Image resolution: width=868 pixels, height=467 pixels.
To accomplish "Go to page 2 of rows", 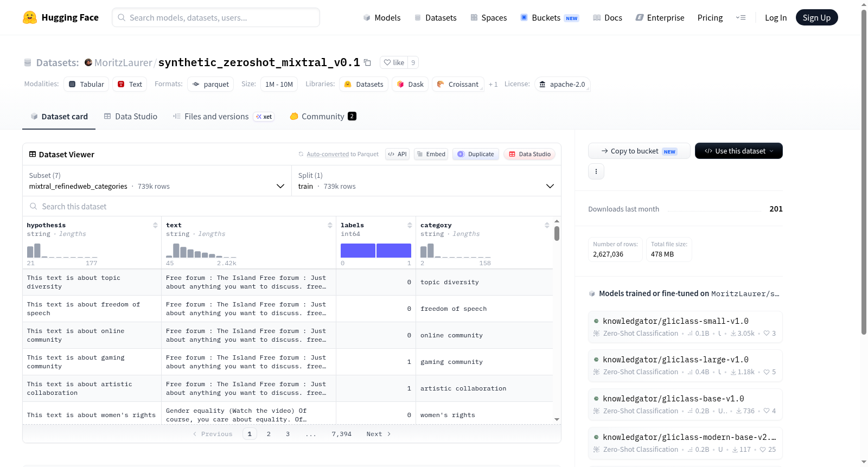I will [269, 434].
